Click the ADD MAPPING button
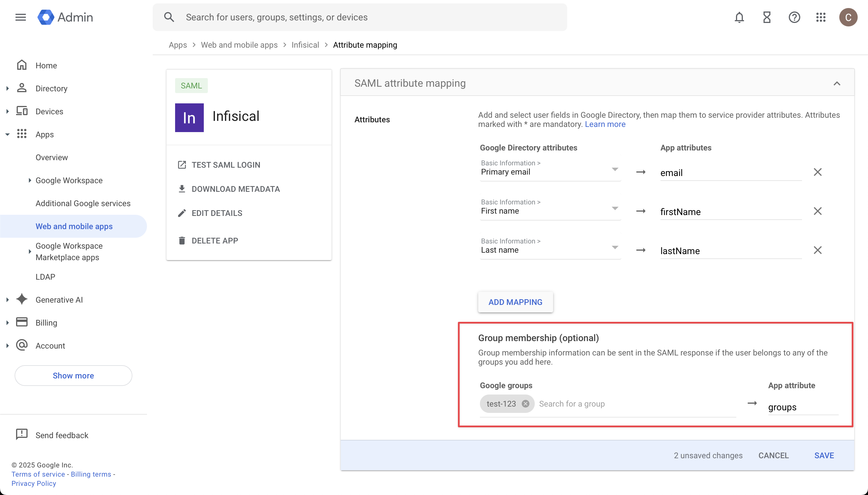The width and height of the screenshot is (868, 495). (x=515, y=302)
